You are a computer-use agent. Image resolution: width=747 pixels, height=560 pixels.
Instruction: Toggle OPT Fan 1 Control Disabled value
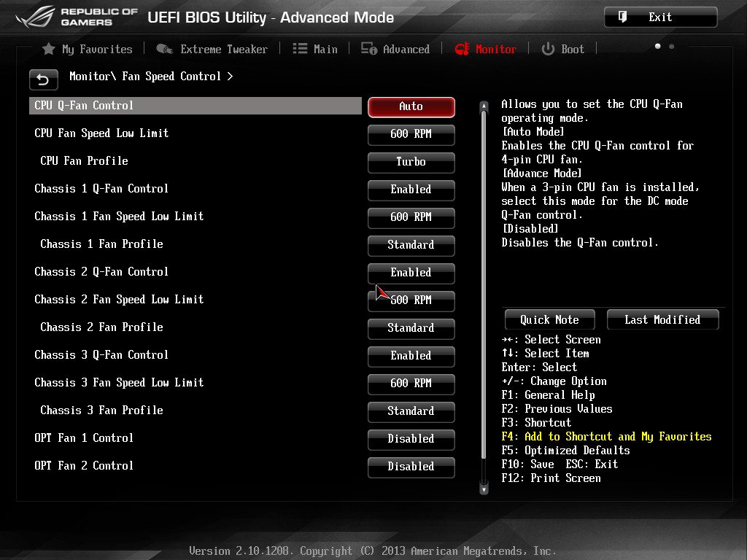(411, 439)
